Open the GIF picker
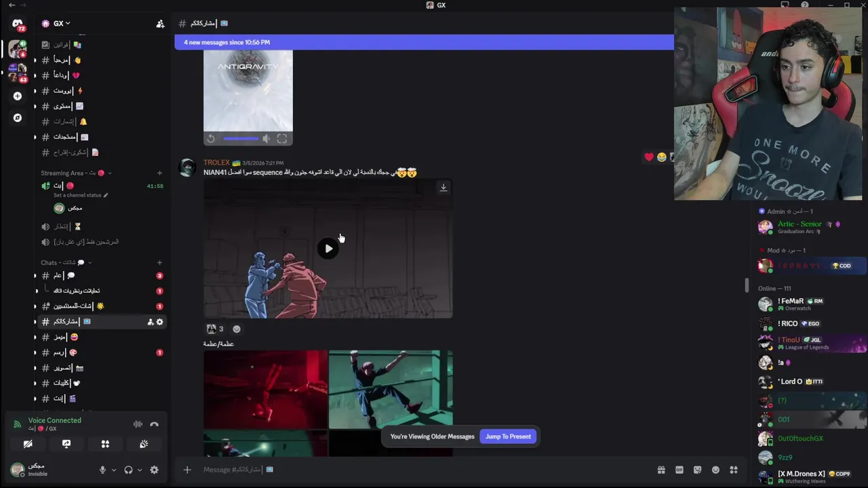Image resolution: width=868 pixels, height=488 pixels. point(679,470)
